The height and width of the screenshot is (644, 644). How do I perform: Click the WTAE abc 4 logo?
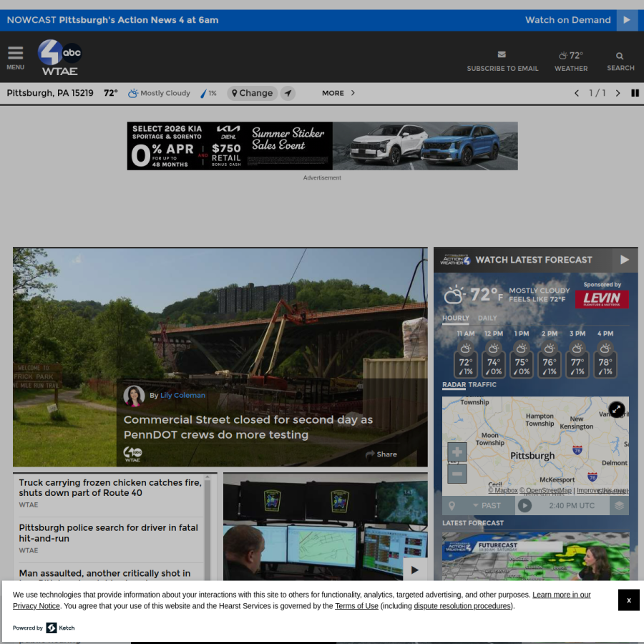click(60, 57)
